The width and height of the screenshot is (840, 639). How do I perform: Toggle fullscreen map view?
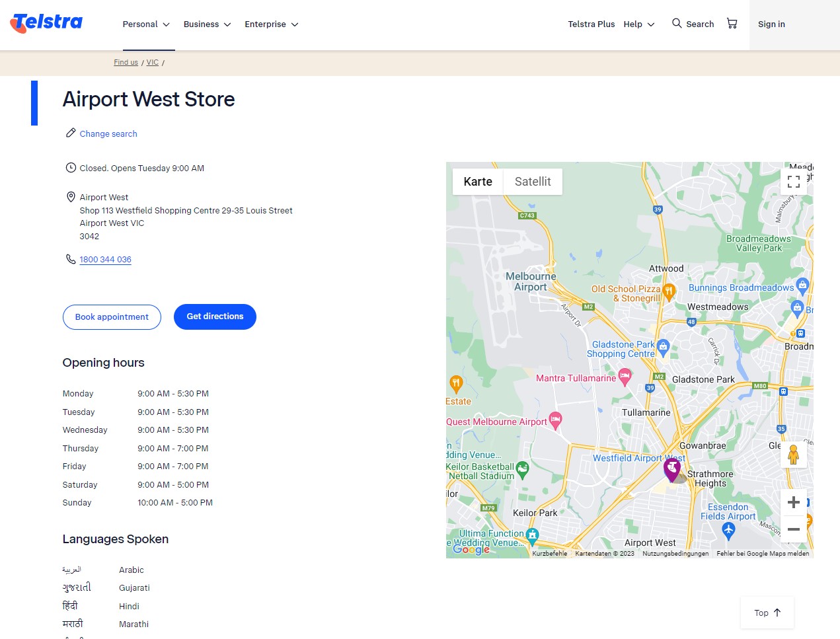tap(794, 182)
